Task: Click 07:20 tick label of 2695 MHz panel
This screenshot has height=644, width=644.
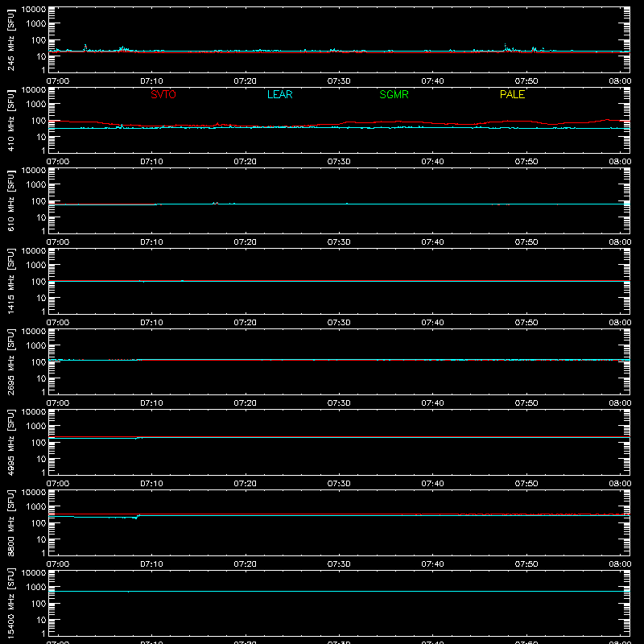Action: point(246,403)
